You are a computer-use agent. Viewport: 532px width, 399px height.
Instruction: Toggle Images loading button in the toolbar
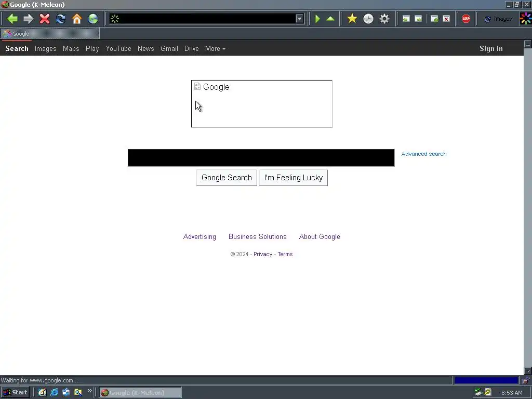498,19
